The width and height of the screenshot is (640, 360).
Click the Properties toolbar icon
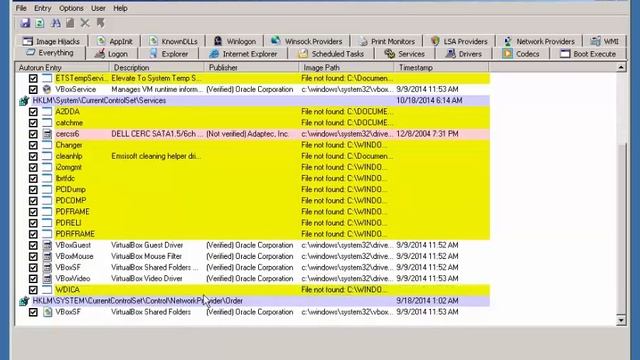click(x=70, y=23)
